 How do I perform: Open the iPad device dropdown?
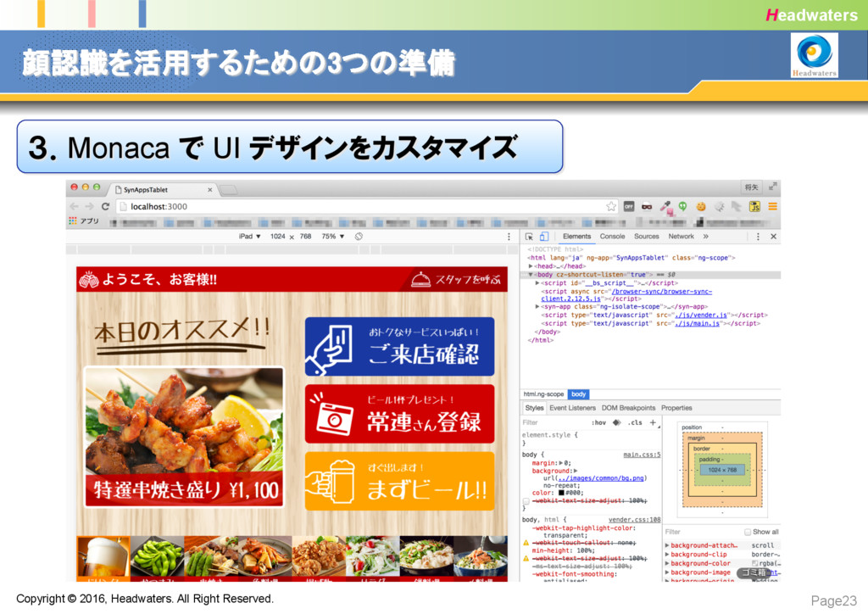point(250,237)
